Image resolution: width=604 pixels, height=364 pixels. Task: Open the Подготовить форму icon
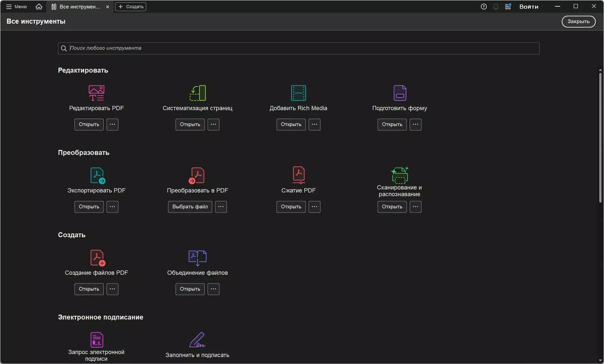[399, 93]
